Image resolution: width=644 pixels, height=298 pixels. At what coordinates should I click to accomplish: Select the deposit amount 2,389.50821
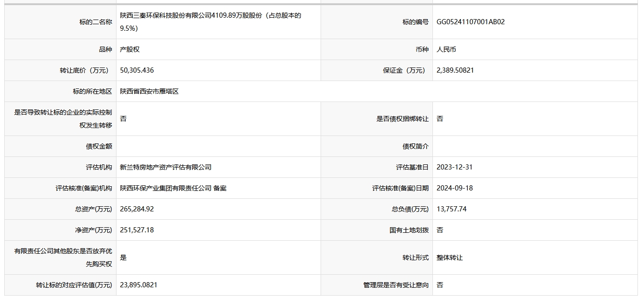455,70
